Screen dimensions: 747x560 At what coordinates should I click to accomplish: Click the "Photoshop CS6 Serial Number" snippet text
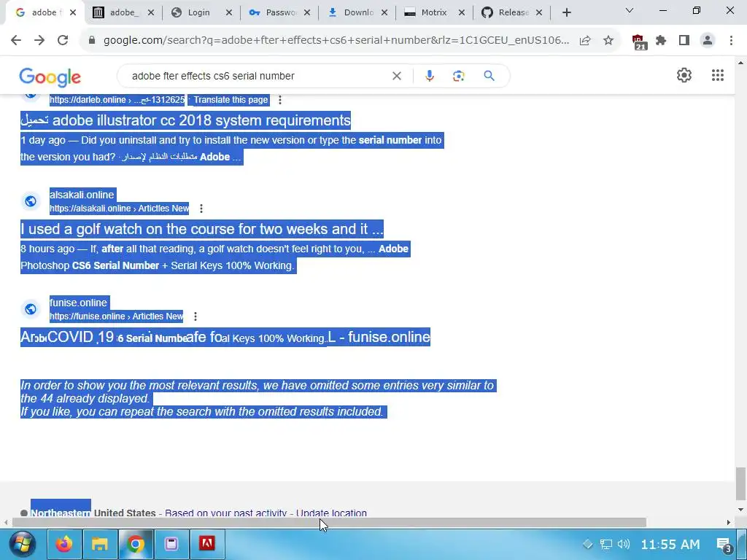click(x=90, y=265)
